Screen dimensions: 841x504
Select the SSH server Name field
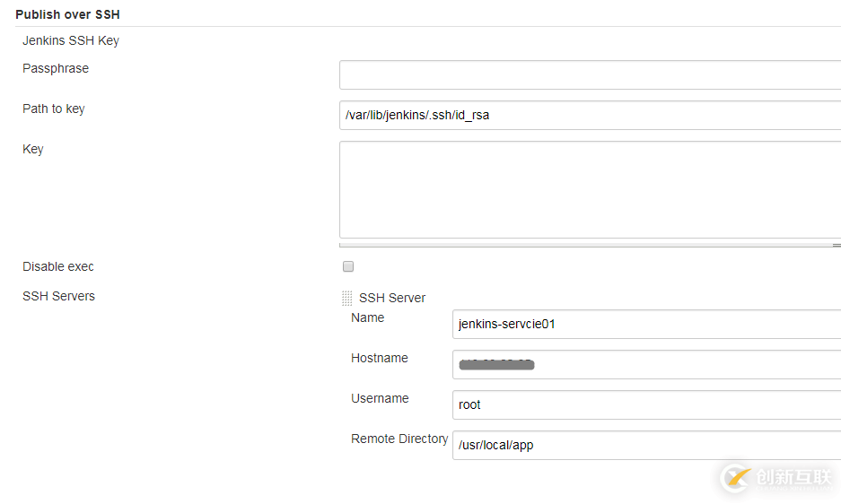(x=646, y=325)
